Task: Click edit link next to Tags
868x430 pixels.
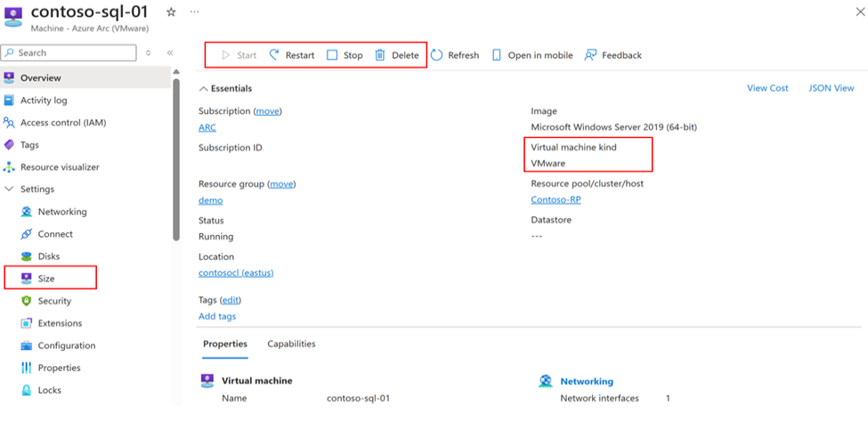Action: [231, 300]
